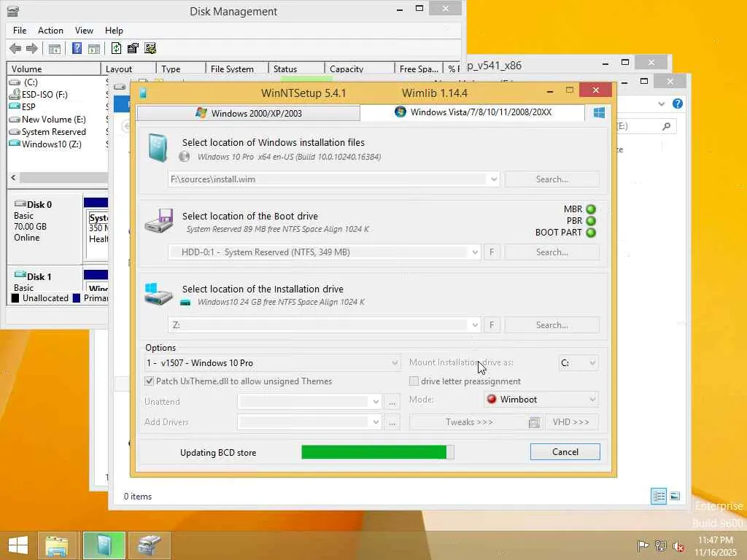Click the settings view icon with checkmark in toolbar
The image size is (747, 560).
(150, 48)
